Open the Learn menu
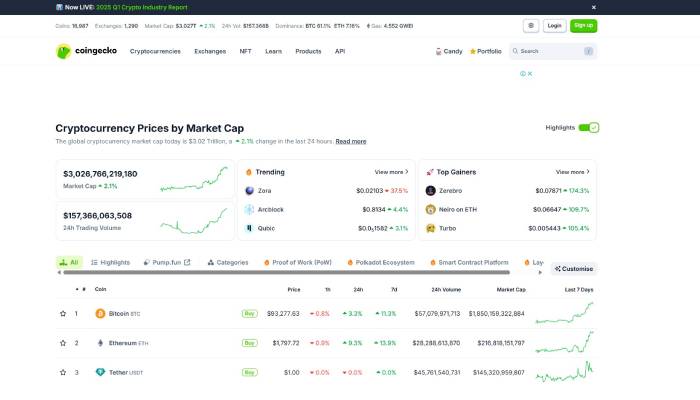Image resolution: width=700 pixels, height=400 pixels. click(x=274, y=51)
